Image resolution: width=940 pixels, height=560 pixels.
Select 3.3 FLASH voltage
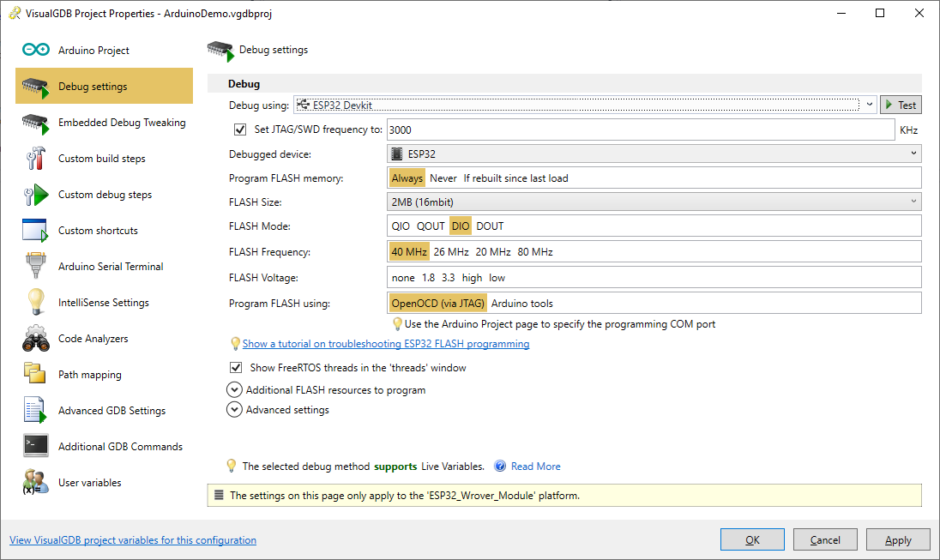pos(449,278)
